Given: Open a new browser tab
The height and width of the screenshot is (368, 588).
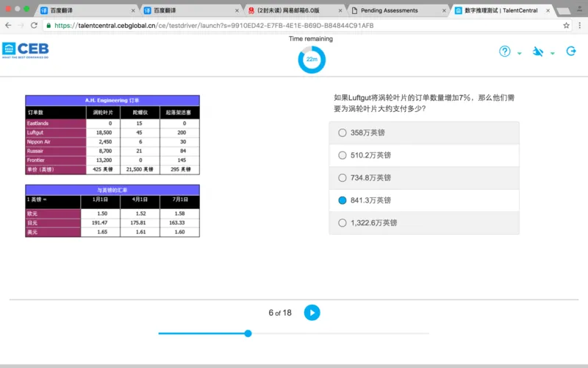Looking at the screenshot, I should click(x=563, y=11).
